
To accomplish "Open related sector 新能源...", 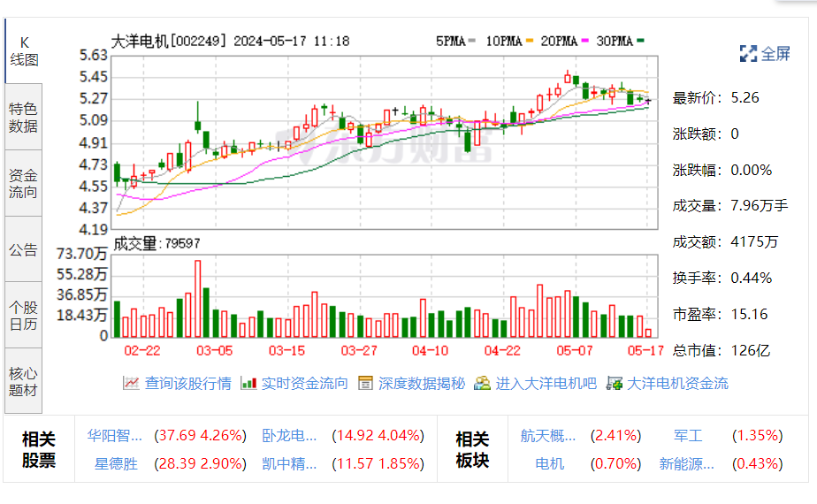I will pos(687,463).
